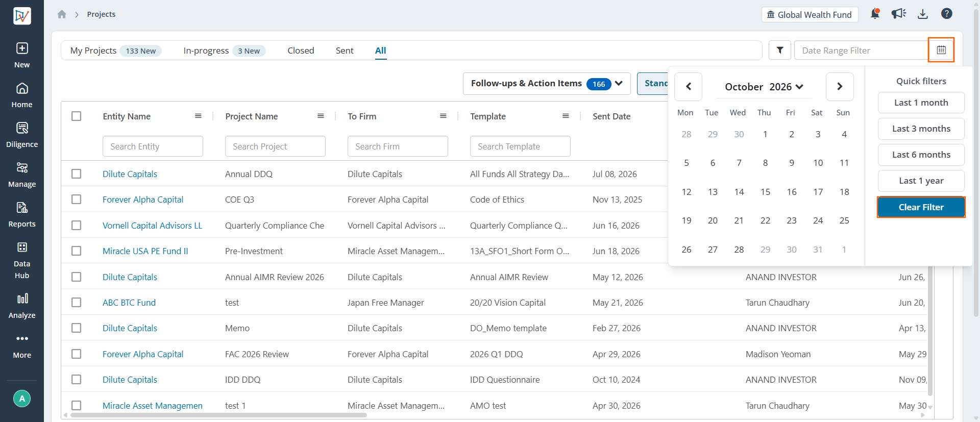
Task: Apply Last 1 month quick filter
Action: tap(921, 103)
